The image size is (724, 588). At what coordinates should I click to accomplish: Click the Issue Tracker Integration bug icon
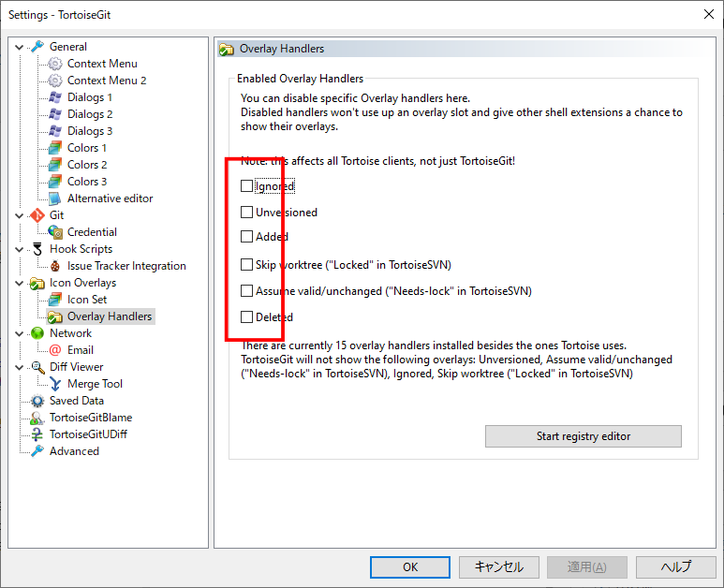[55, 266]
